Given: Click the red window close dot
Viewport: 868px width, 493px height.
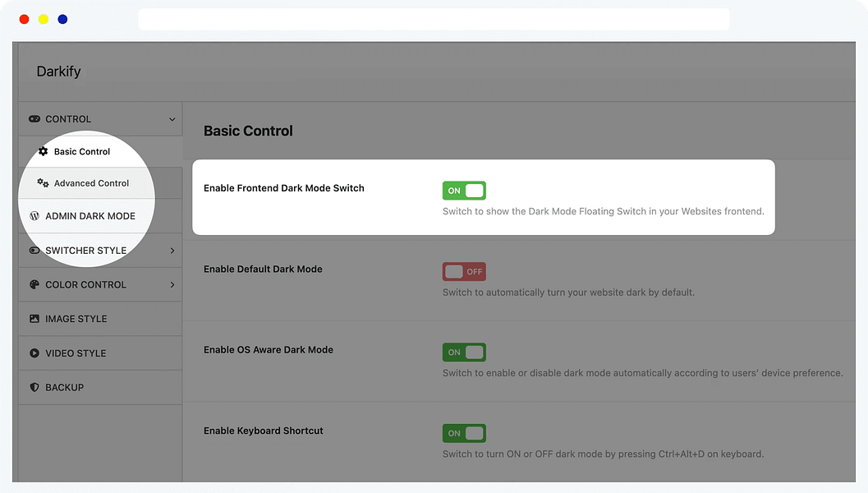Looking at the screenshot, I should click(x=25, y=20).
